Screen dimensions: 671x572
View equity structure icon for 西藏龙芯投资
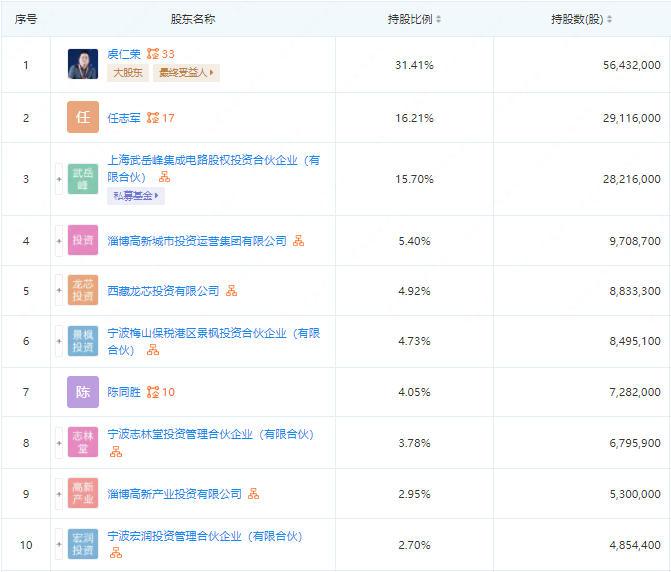(x=231, y=291)
